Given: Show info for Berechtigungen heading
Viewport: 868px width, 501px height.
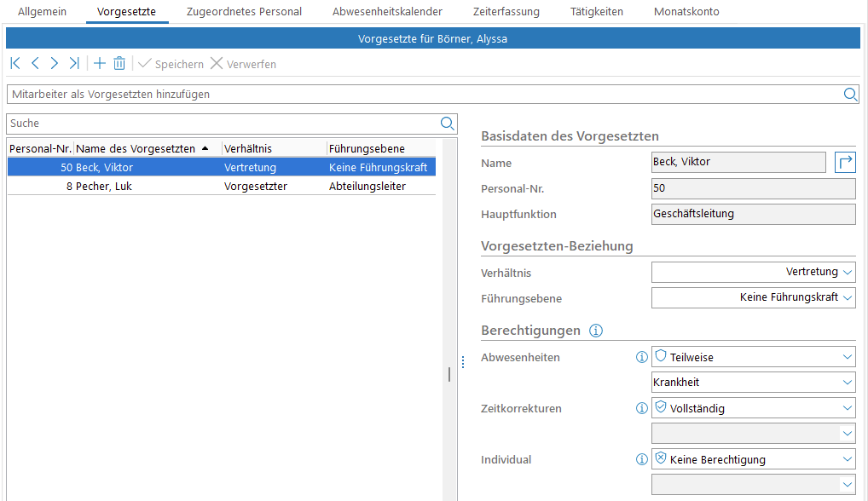Looking at the screenshot, I should click(596, 331).
